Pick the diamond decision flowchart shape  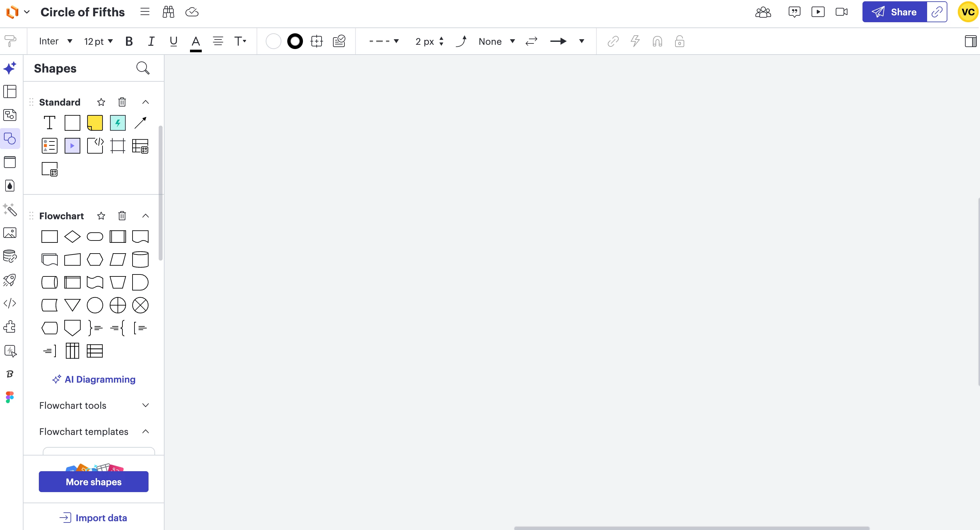pyautogui.click(x=72, y=237)
